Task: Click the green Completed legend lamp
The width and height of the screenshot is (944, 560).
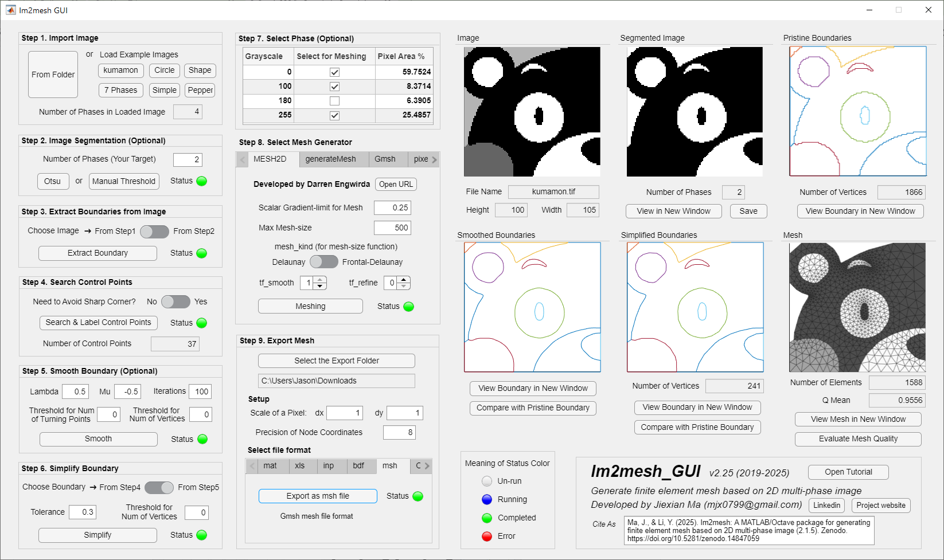Action: coord(487,518)
